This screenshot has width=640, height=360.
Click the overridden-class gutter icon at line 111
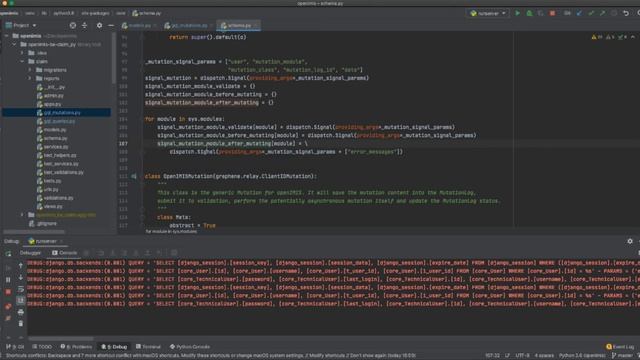(x=134, y=176)
